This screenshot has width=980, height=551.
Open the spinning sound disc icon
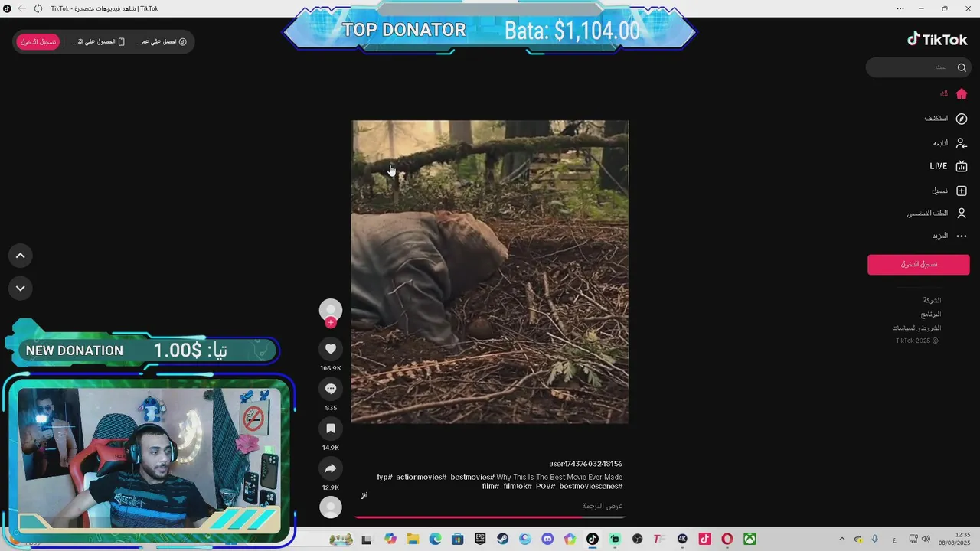(x=331, y=507)
